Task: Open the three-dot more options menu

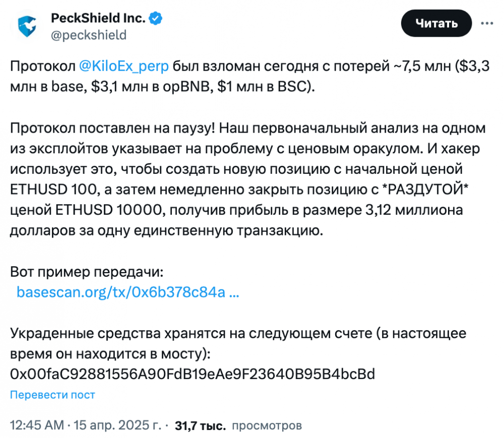Action: pyautogui.click(x=487, y=23)
